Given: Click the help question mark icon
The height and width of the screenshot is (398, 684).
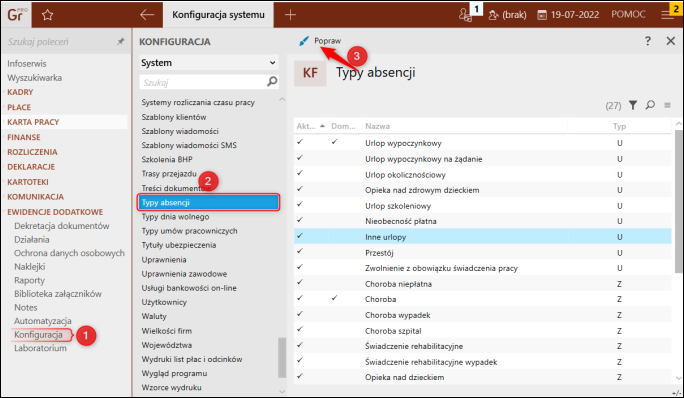Looking at the screenshot, I should pos(648,41).
